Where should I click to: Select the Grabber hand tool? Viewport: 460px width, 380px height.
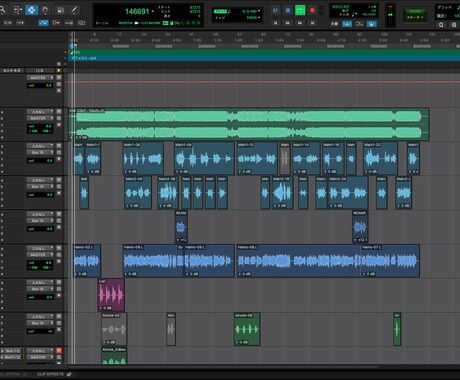click(x=45, y=10)
